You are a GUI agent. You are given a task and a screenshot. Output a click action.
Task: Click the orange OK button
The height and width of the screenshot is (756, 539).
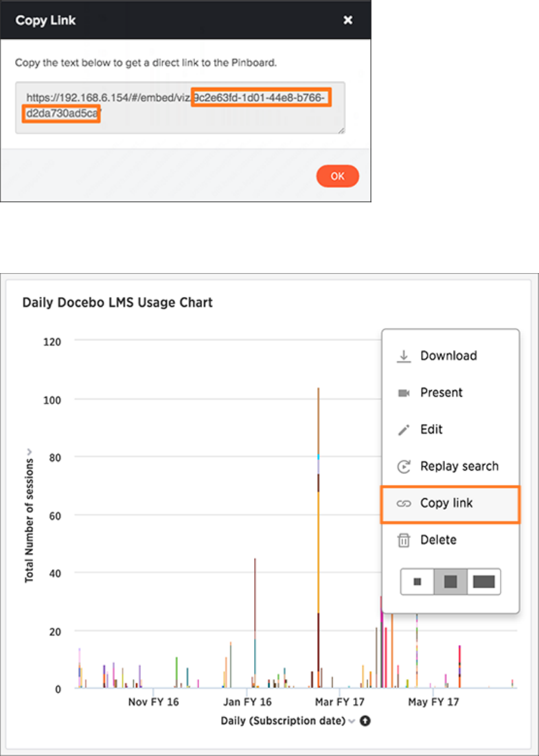[337, 176]
